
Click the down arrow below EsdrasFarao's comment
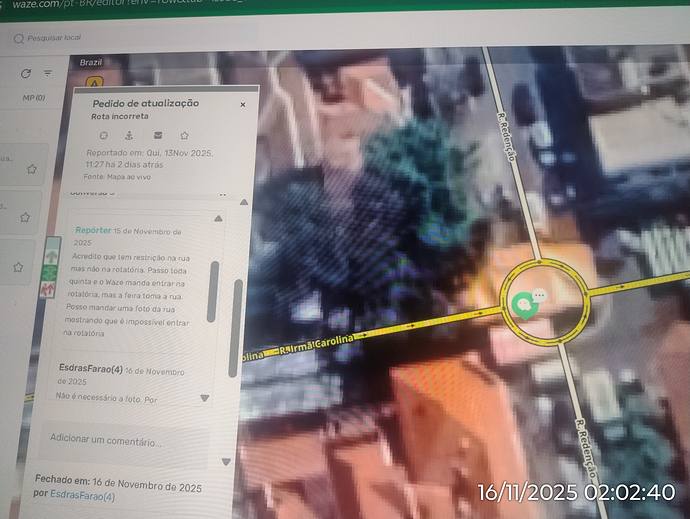[x=205, y=397]
